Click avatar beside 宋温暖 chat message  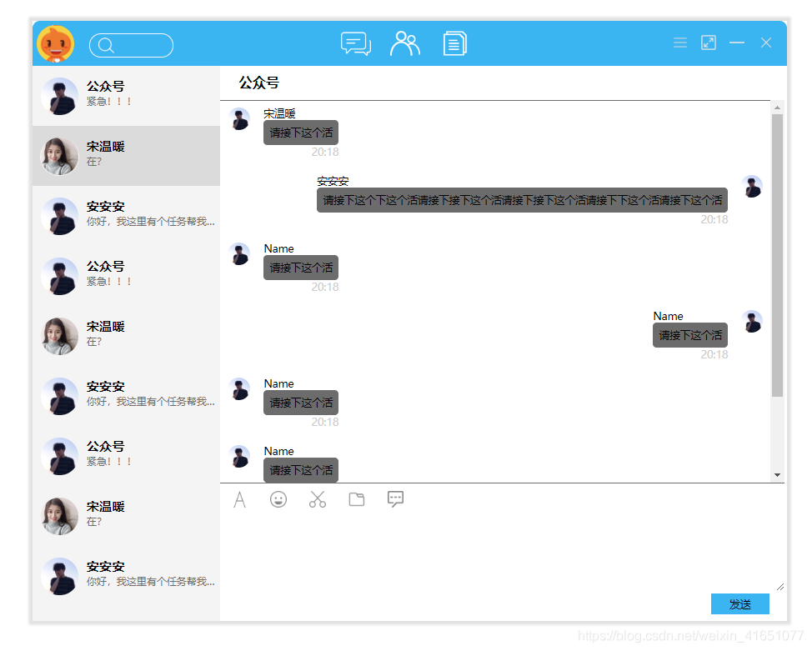click(x=240, y=118)
